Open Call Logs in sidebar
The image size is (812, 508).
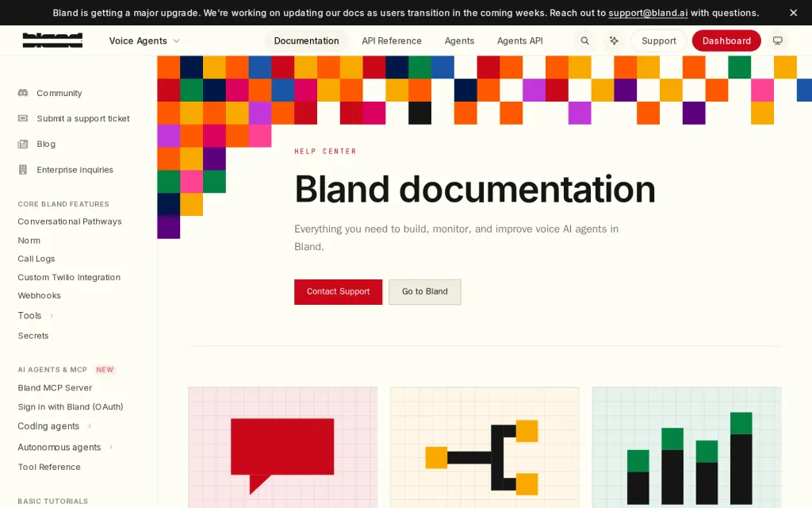point(36,259)
